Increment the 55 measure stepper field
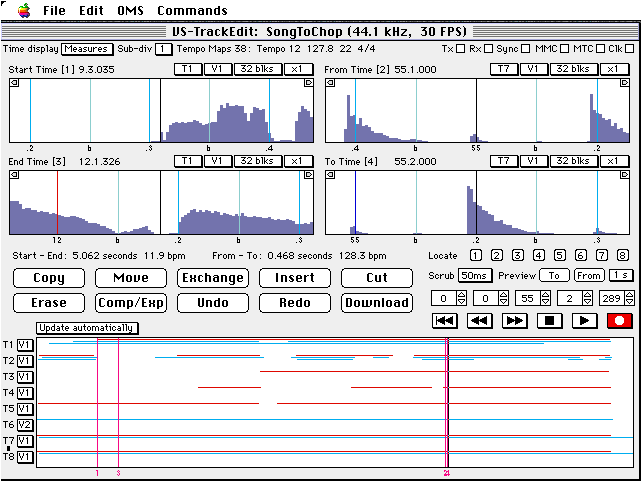641x481 pixels. coord(545,295)
